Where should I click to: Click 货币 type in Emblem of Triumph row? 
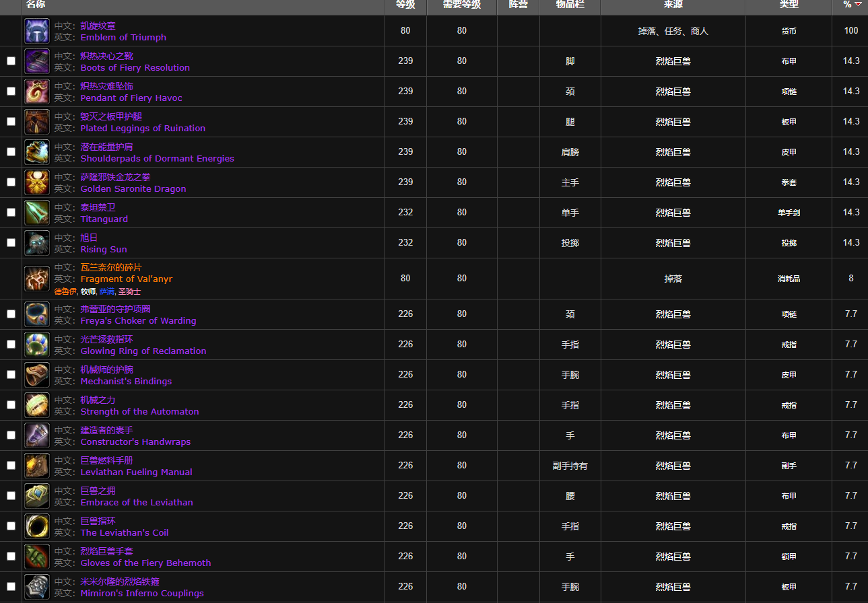tap(789, 31)
